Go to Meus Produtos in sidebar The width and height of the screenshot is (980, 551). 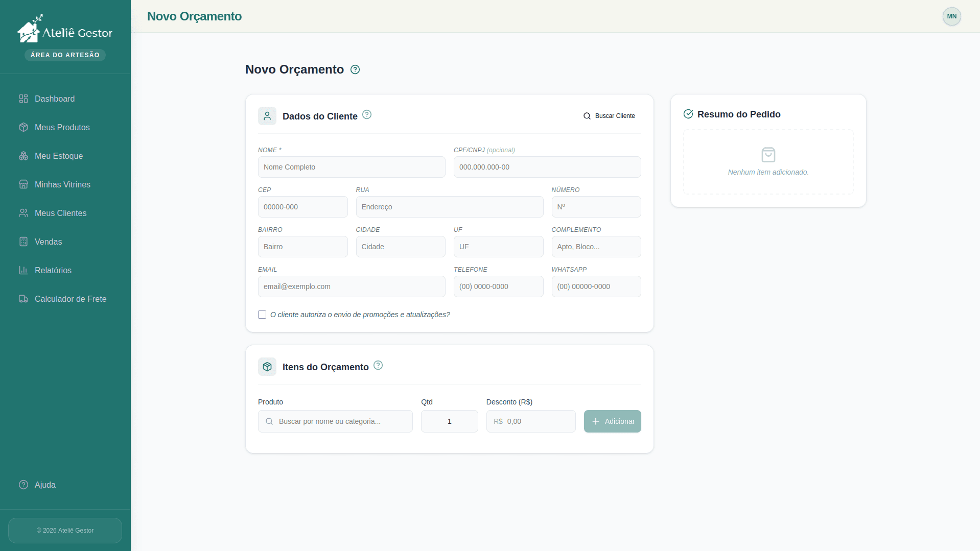tap(62, 127)
